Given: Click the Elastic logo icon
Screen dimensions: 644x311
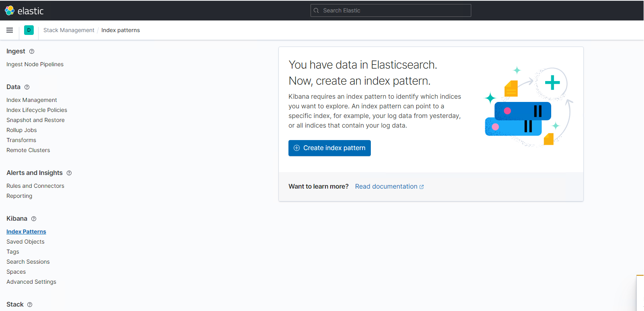Looking at the screenshot, I should (10, 10).
